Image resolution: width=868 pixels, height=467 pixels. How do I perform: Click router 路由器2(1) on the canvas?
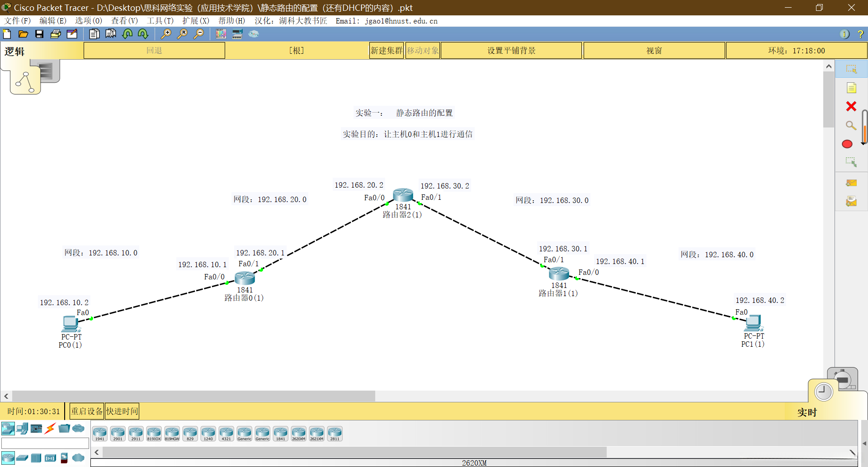coord(403,195)
